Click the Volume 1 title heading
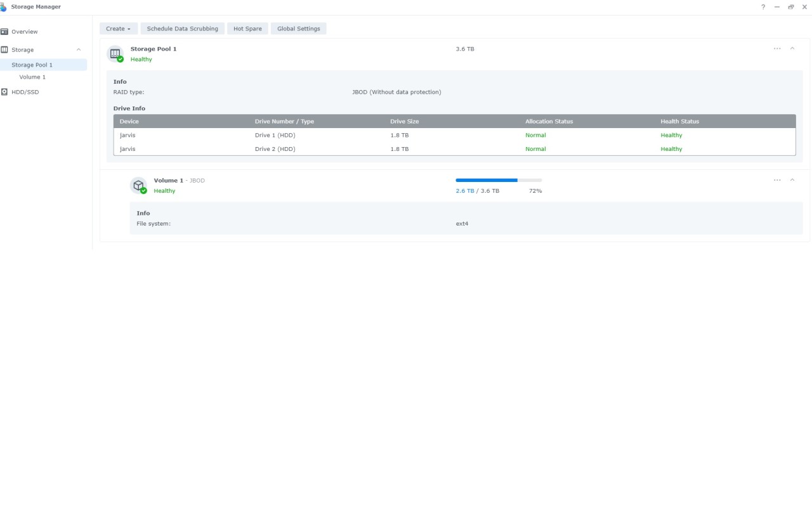 click(x=169, y=180)
